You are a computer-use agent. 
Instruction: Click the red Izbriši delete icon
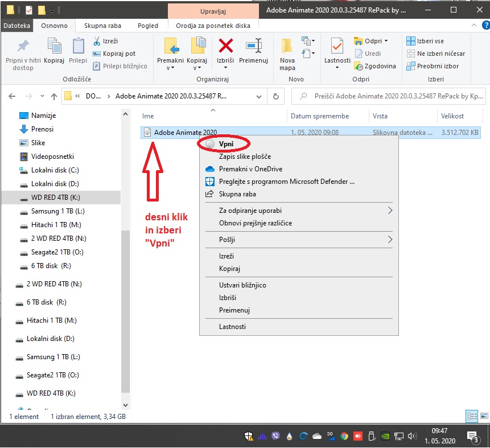[225, 46]
